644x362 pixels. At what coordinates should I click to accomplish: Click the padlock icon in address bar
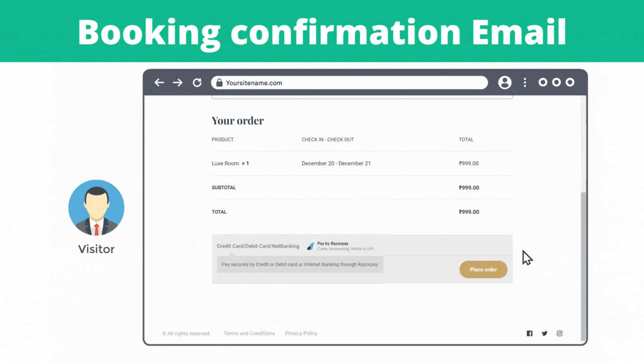(x=219, y=83)
